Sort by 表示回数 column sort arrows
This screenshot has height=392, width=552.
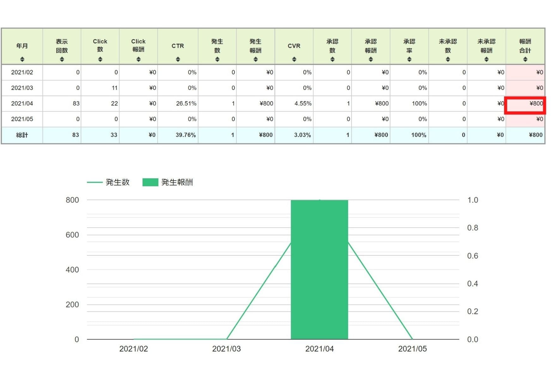coord(62,59)
